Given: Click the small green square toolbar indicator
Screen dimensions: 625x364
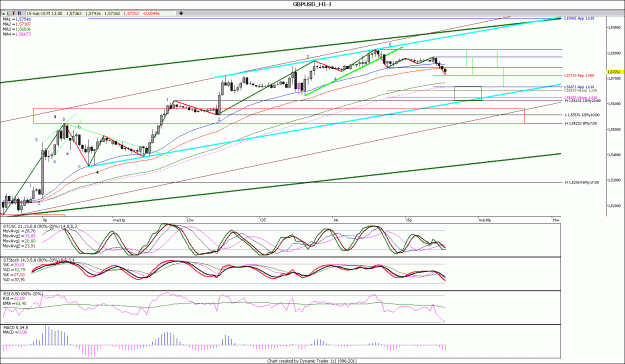Looking at the screenshot, I should pos(3,14).
